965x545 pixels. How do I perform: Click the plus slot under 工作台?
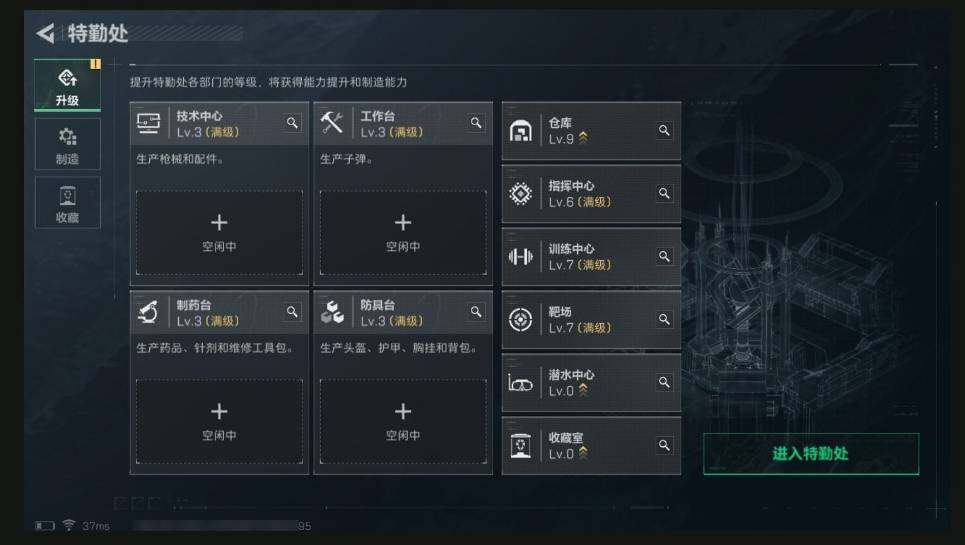point(403,232)
